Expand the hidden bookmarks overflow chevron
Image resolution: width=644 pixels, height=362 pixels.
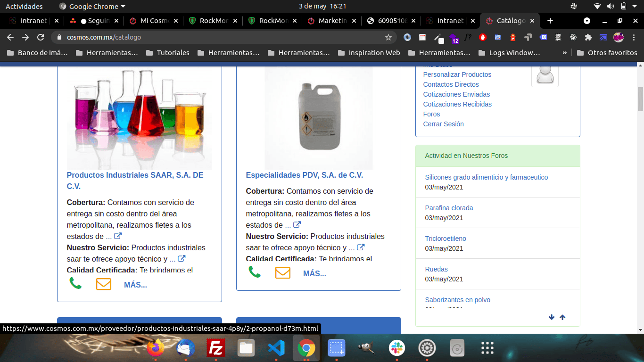pos(564,53)
